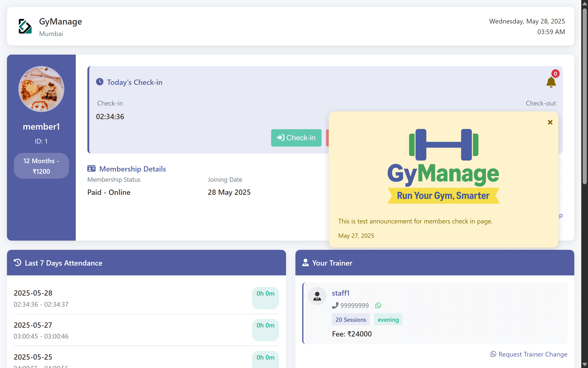Open the staff1 trainer name link
This screenshot has height=368, width=588.
click(341, 293)
